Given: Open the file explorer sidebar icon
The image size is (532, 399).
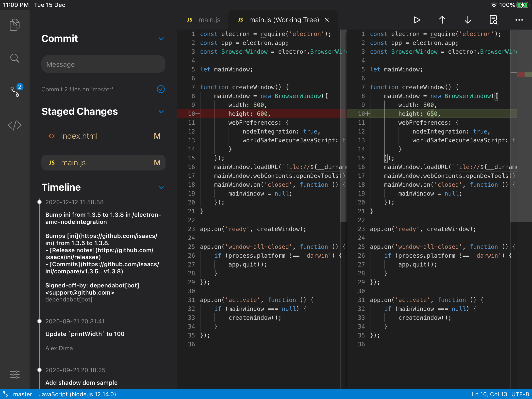Looking at the screenshot, I should 15,25.
